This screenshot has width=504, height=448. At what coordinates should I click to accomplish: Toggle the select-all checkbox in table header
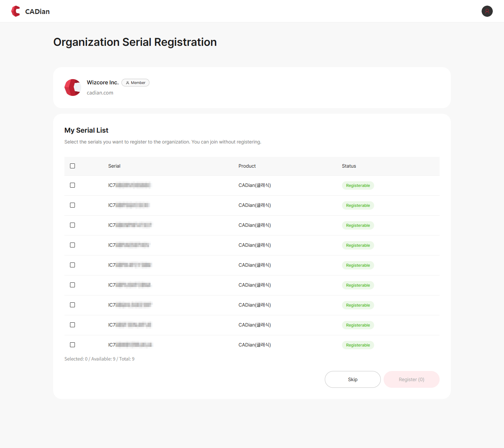(x=72, y=166)
